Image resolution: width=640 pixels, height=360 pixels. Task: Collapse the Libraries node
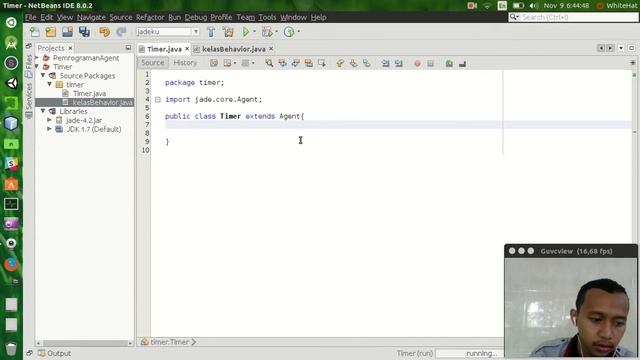(x=43, y=111)
